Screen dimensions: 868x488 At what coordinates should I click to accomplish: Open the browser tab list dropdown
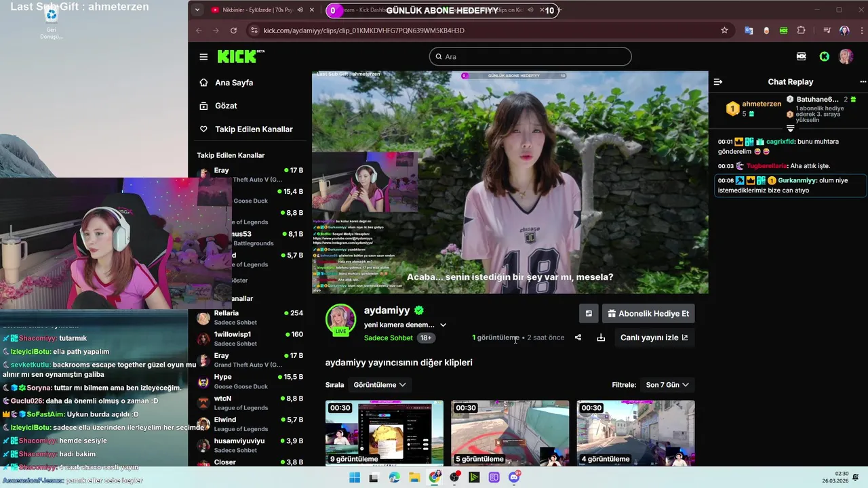tap(197, 10)
